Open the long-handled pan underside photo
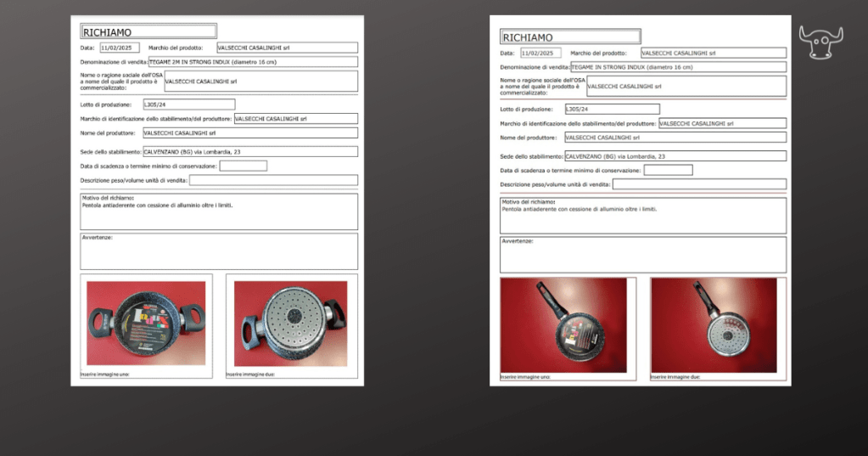This screenshot has height=456, width=868. (x=714, y=324)
